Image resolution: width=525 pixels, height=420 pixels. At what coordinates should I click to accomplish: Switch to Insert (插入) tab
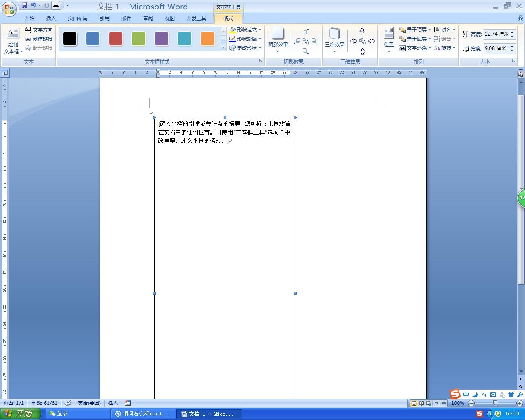pyautogui.click(x=51, y=18)
